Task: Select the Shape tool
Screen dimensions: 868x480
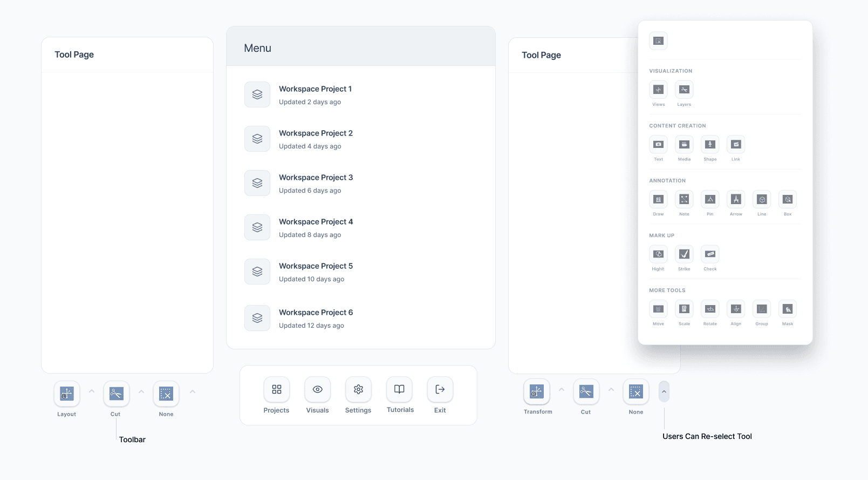Action: tap(710, 144)
